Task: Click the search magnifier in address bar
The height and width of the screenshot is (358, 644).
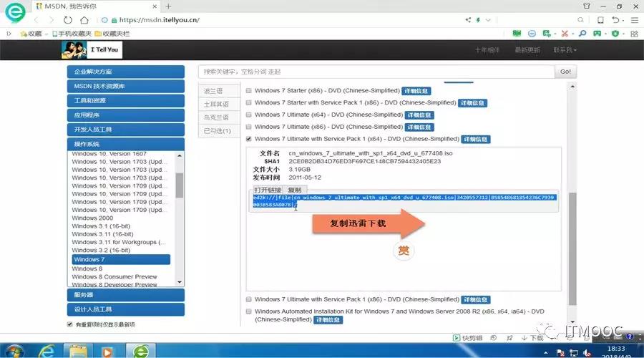Action: click(580, 20)
